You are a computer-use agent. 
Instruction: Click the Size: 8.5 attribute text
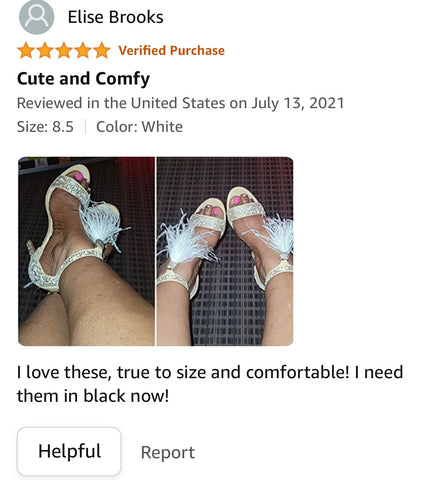[x=45, y=127]
